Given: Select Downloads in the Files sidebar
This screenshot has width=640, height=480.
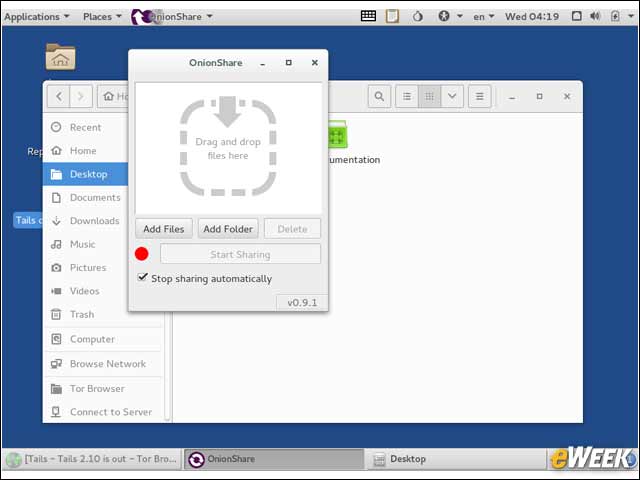Looking at the screenshot, I should pos(85,221).
